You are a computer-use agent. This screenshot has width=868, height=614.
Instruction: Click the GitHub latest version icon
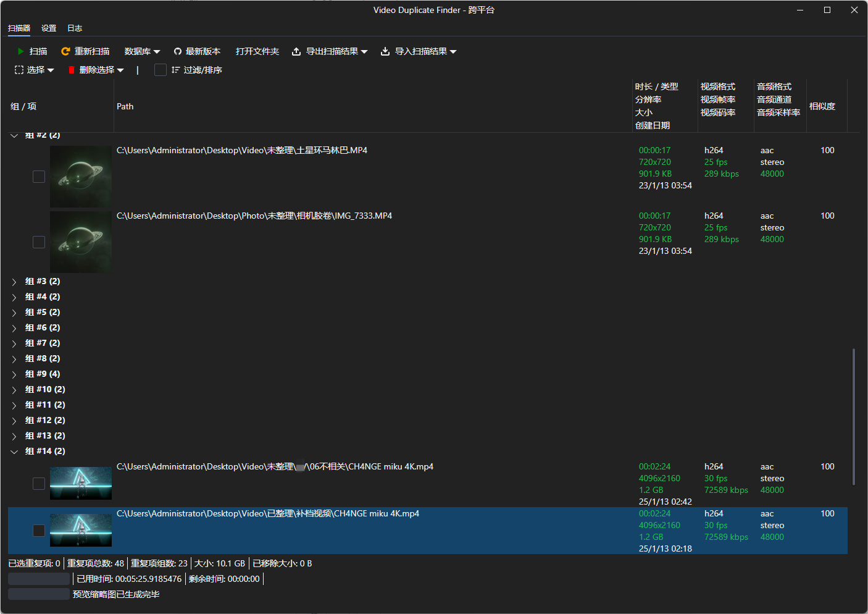178,52
